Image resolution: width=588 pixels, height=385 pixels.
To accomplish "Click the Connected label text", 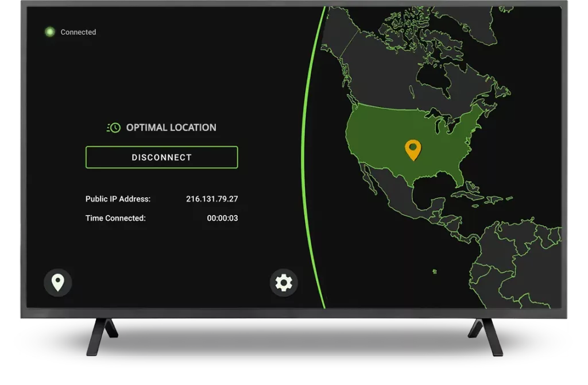I will click(78, 32).
